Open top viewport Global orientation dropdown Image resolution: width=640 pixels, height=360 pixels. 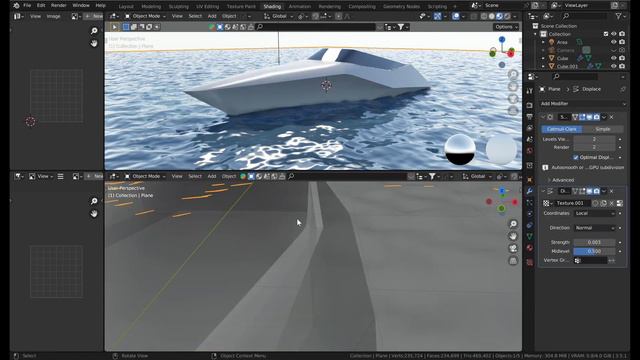point(278,16)
